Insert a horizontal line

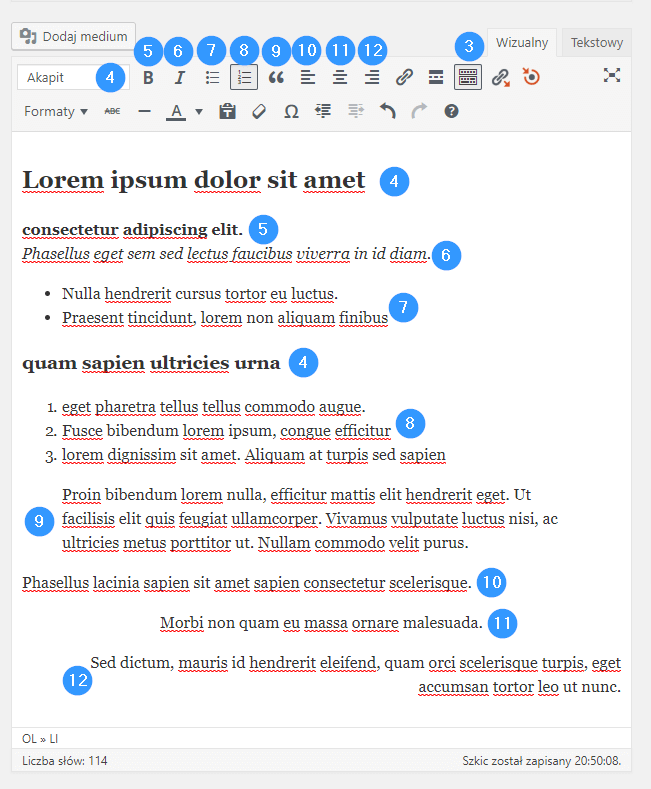tap(144, 111)
